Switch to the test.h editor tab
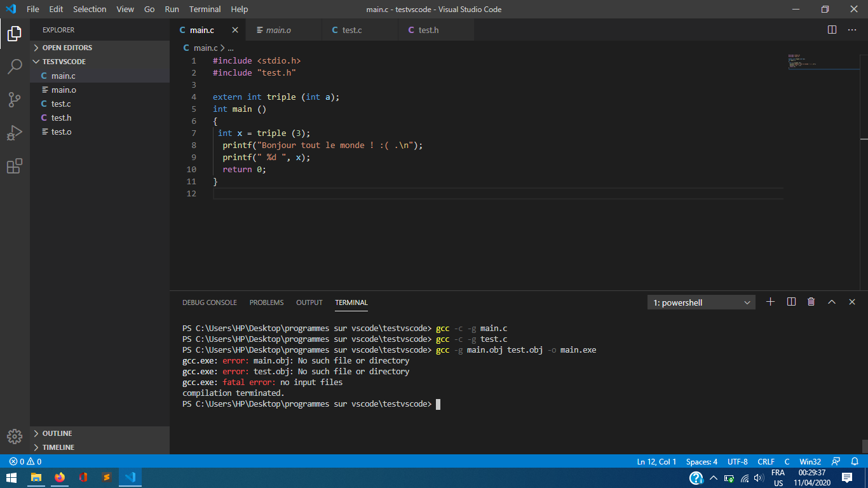Image resolution: width=868 pixels, height=488 pixels. (x=429, y=29)
